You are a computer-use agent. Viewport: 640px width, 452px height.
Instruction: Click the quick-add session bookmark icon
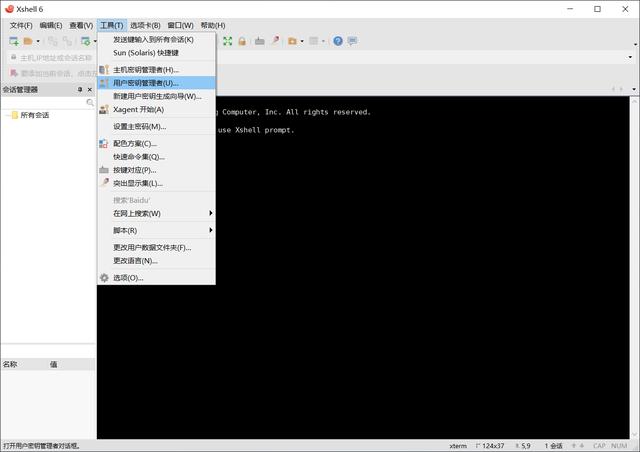[x=14, y=73]
